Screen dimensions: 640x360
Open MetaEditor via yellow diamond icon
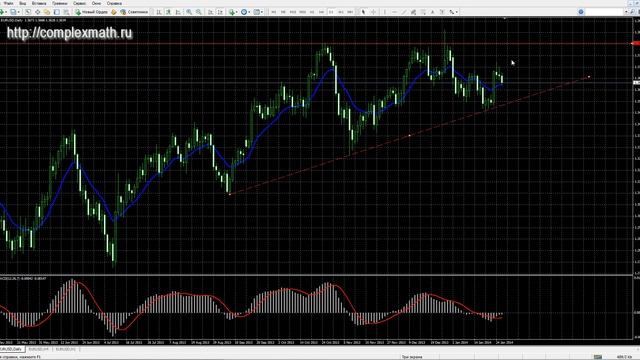(x=113, y=12)
